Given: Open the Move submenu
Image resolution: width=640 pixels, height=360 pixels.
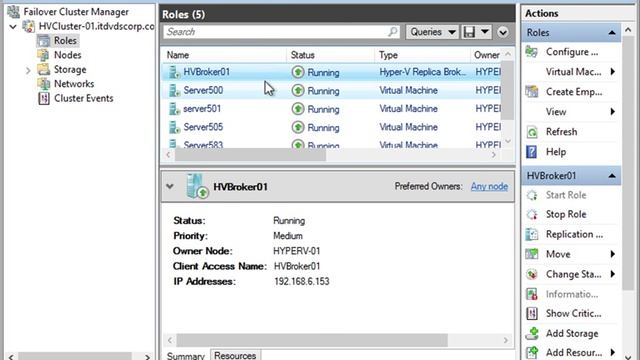Looking at the screenshot, I should pyautogui.click(x=613, y=254).
